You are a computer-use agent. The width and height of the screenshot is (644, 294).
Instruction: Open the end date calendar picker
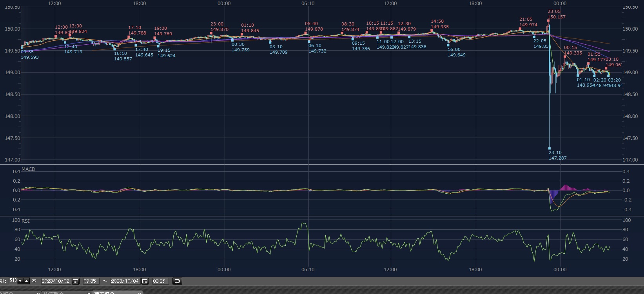click(145, 281)
